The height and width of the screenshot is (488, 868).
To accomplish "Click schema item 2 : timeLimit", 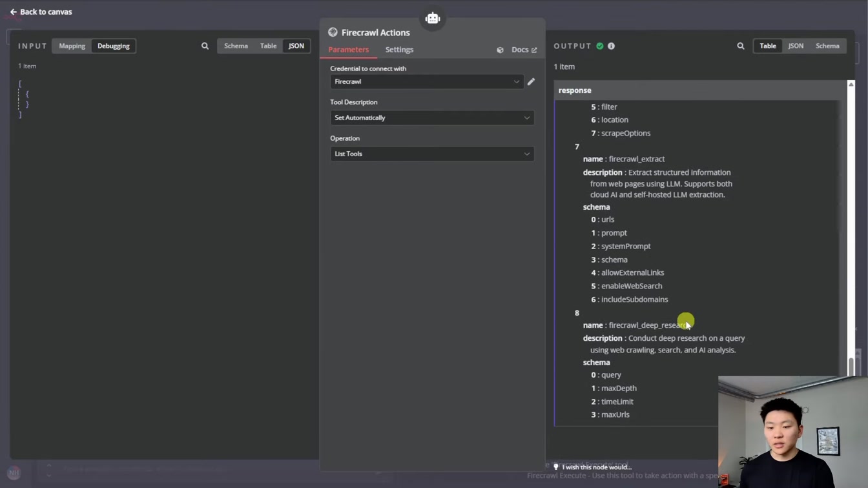I will (612, 402).
